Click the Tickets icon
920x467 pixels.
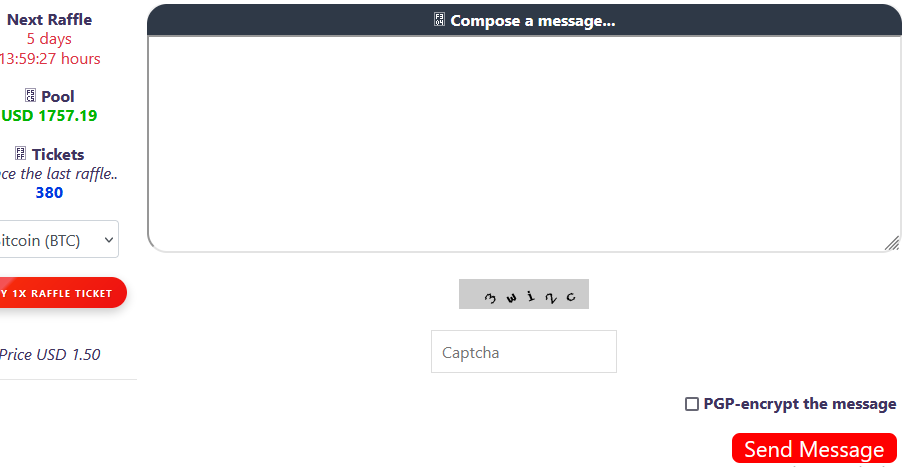tap(20, 154)
